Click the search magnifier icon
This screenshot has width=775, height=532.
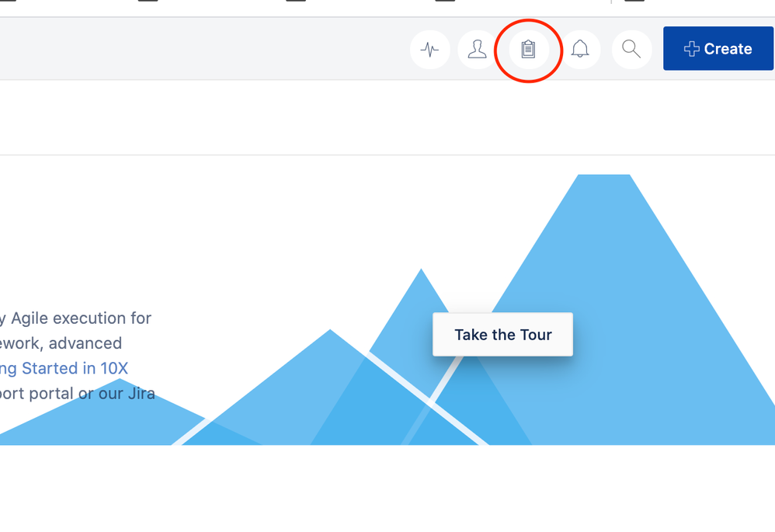631,49
